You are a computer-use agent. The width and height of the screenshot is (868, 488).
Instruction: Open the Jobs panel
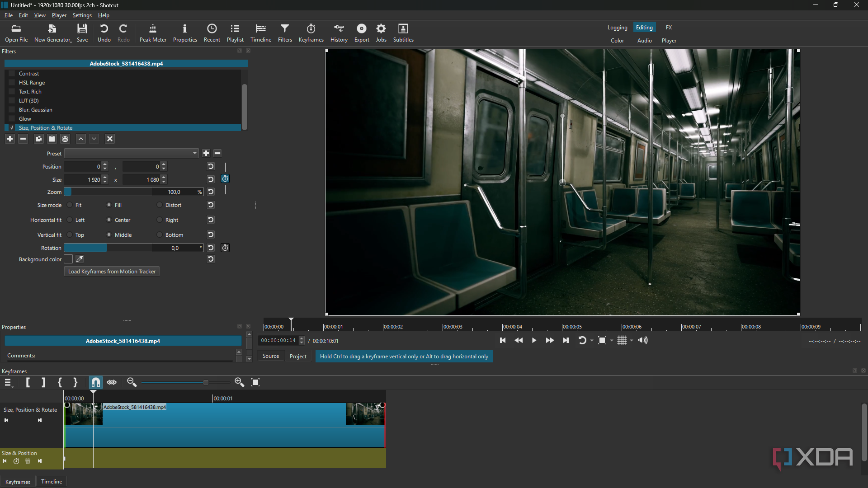click(x=381, y=33)
